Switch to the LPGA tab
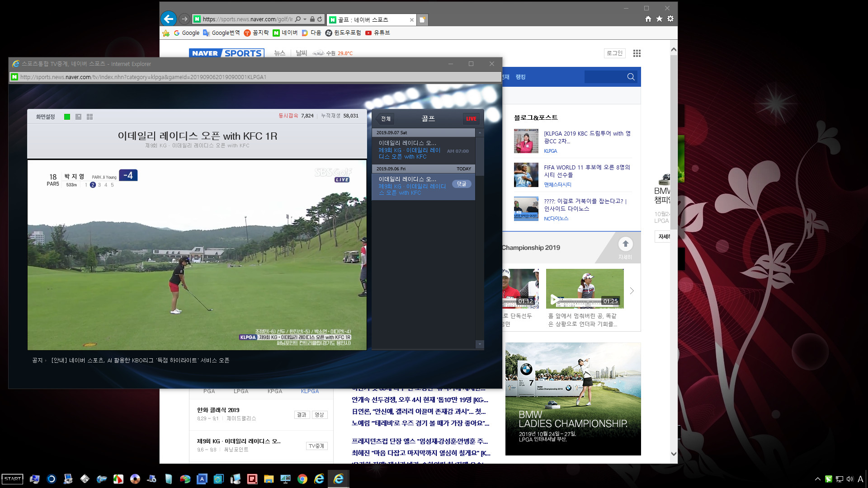The width and height of the screenshot is (868, 488). [x=241, y=391]
